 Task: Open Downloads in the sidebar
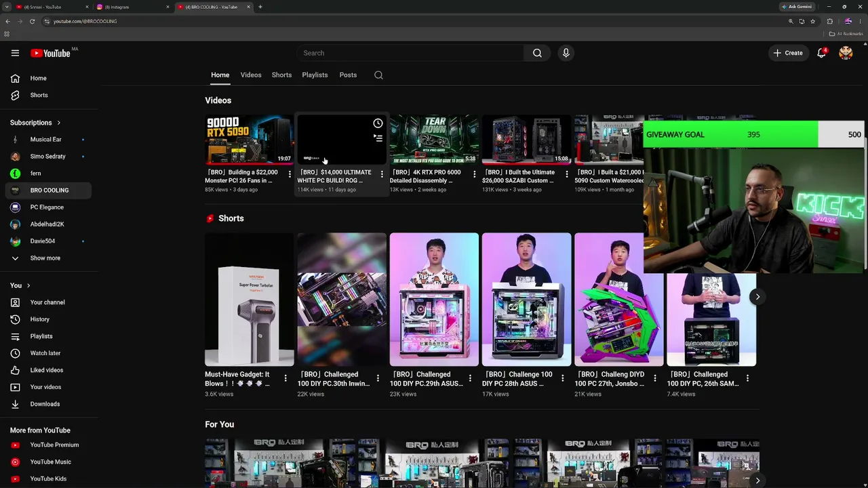(x=49, y=404)
